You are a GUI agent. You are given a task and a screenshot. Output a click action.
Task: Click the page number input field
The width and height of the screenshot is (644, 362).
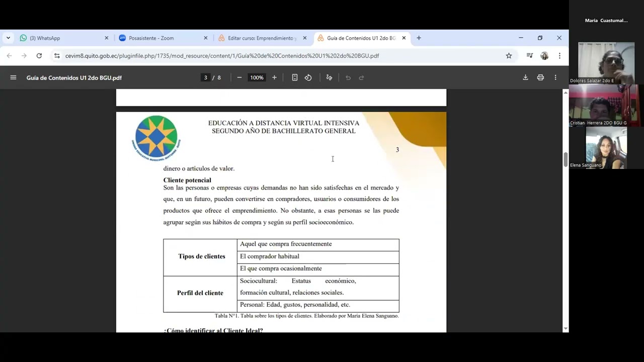(x=205, y=77)
